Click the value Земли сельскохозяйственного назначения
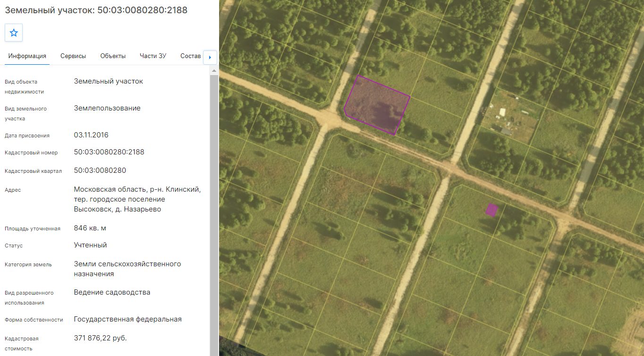Viewport: 644px width, 356px height. click(127, 269)
